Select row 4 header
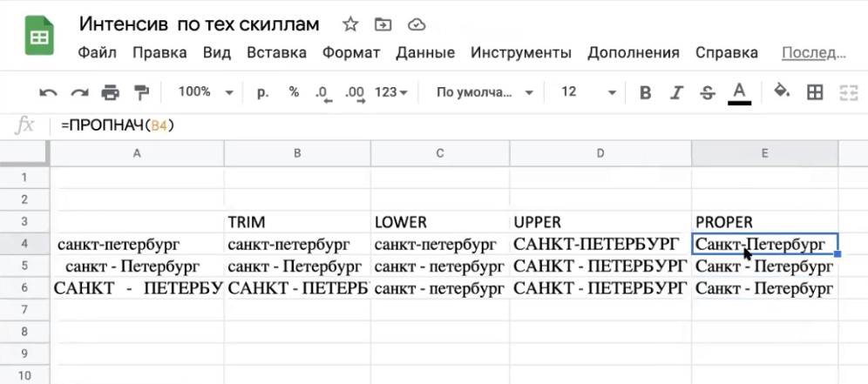The height and width of the screenshot is (384, 868). pos(24,244)
